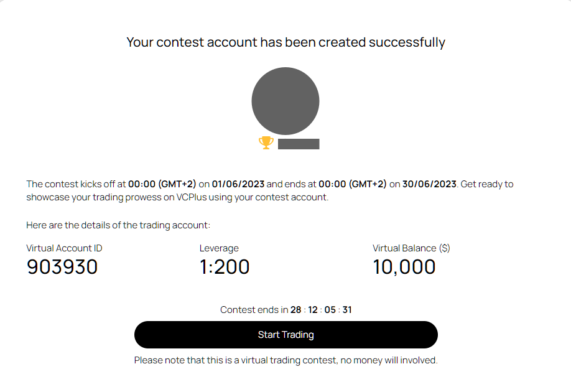The width and height of the screenshot is (571, 392).
Task: Click the contest countdown timer digits
Action: (x=321, y=310)
